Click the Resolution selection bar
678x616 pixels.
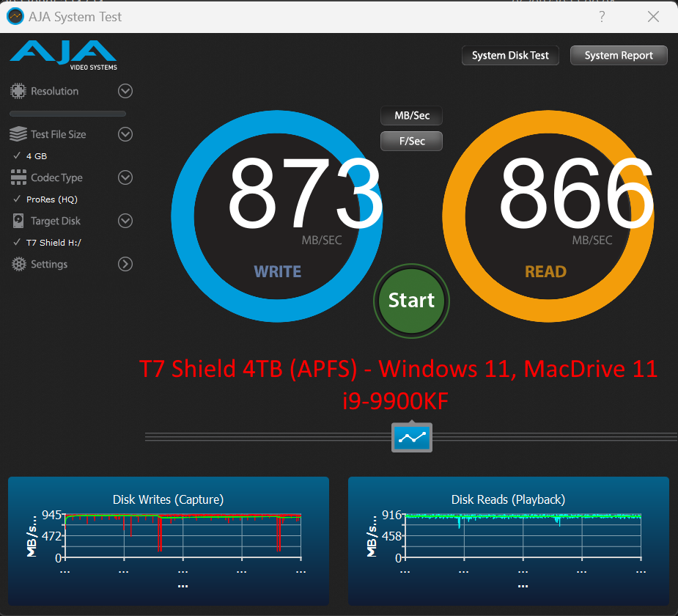click(68, 114)
